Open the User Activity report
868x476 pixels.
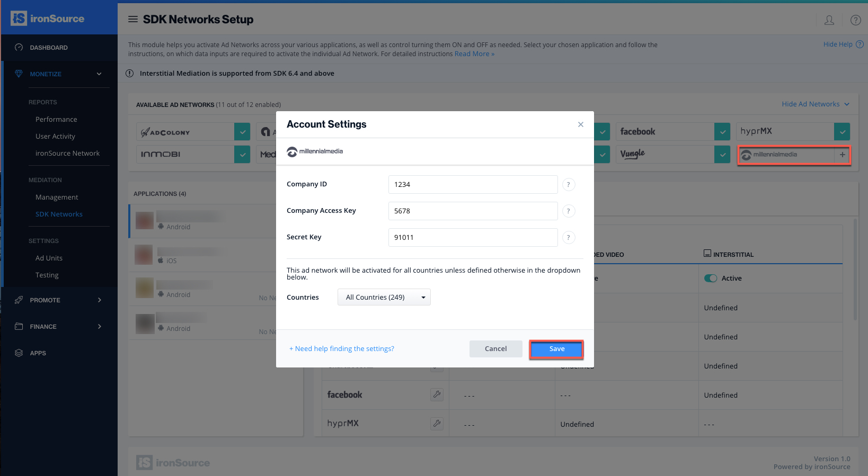[55, 137]
